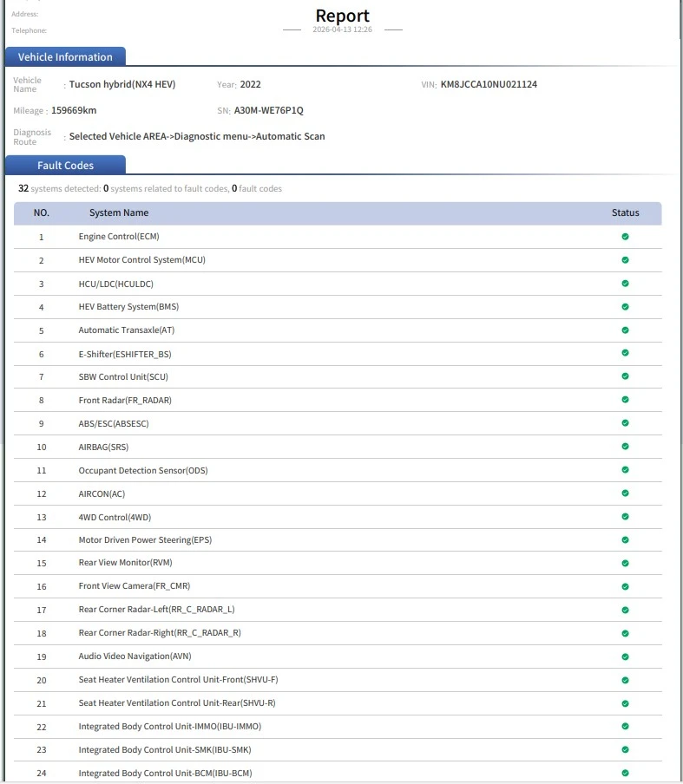Screen dimensions: 683x784
Task: Click the Status column header
Action: pyautogui.click(x=625, y=212)
